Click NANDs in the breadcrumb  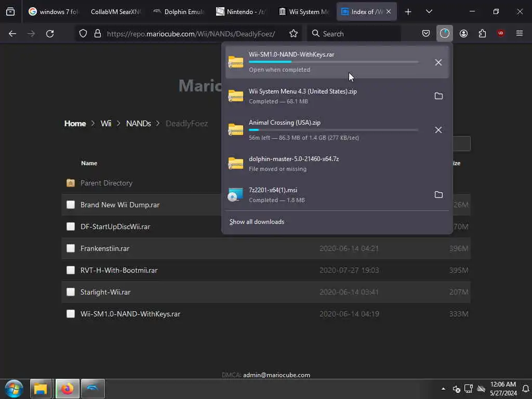(138, 124)
